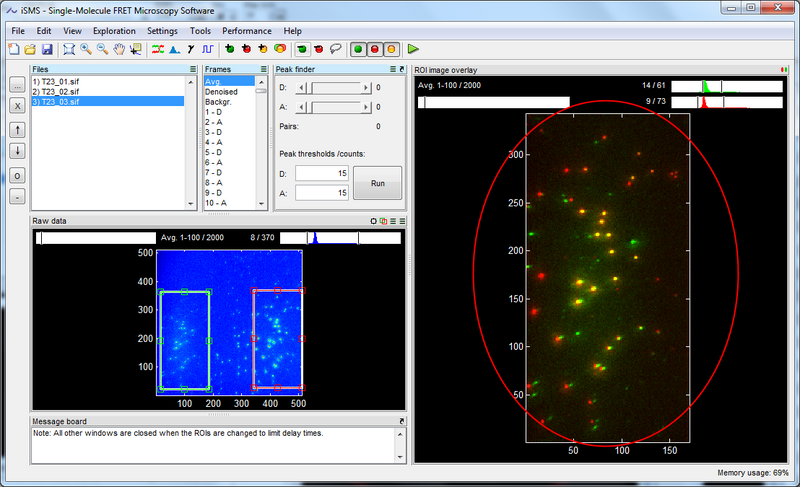Click the move file up arrow button
800x487 pixels.
(17, 130)
